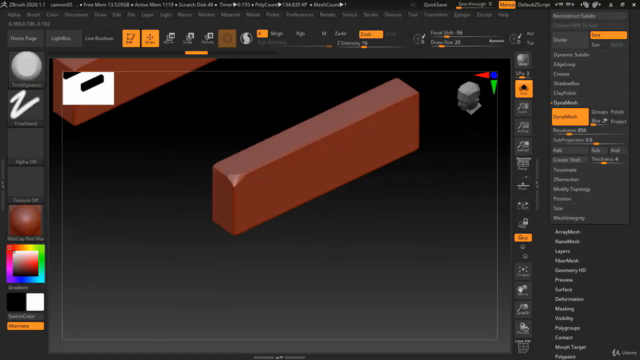Click QuickSave in the title bar
Image resolution: width=640 pixels, height=360 pixels.
click(435, 5)
